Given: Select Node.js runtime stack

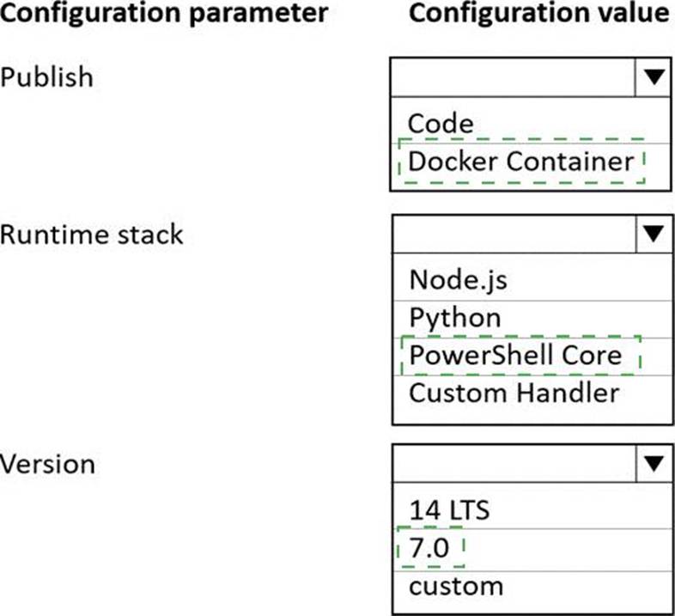Looking at the screenshot, I should pyautogui.click(x=453, y=279).
